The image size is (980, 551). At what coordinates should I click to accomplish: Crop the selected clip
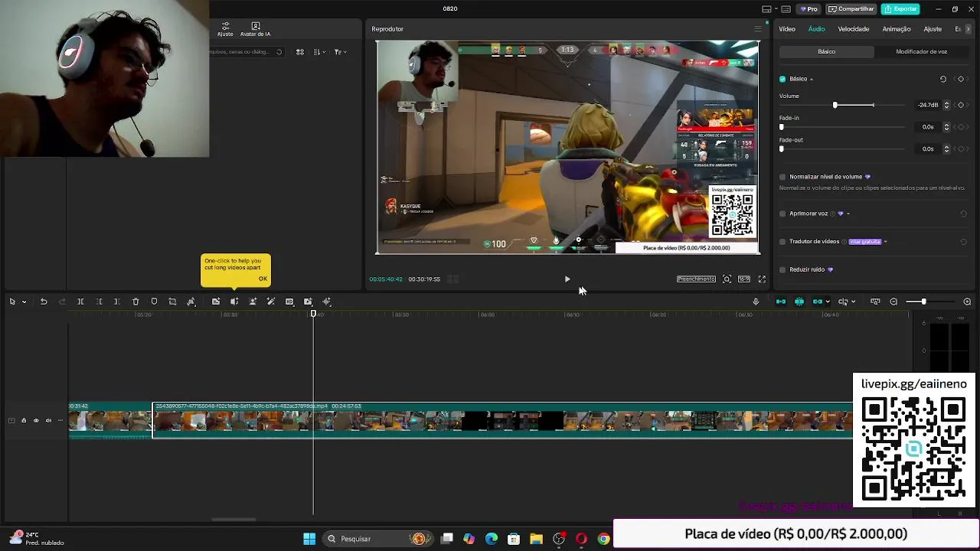click(x=172, y=302)
